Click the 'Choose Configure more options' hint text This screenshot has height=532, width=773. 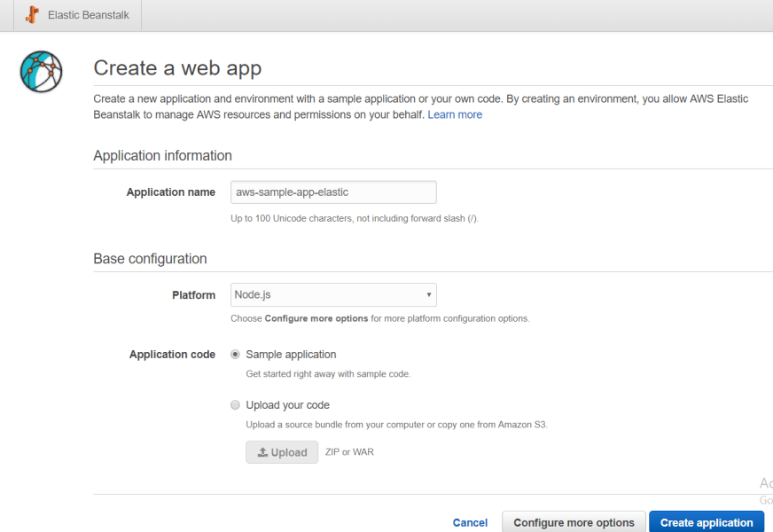tap(380, 318)
